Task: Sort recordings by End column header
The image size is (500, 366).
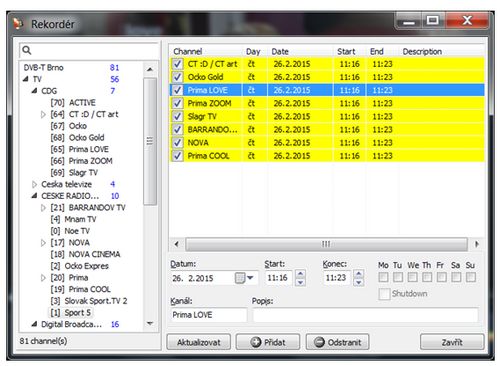Action: pyautogui.click(x=382, y=51)
